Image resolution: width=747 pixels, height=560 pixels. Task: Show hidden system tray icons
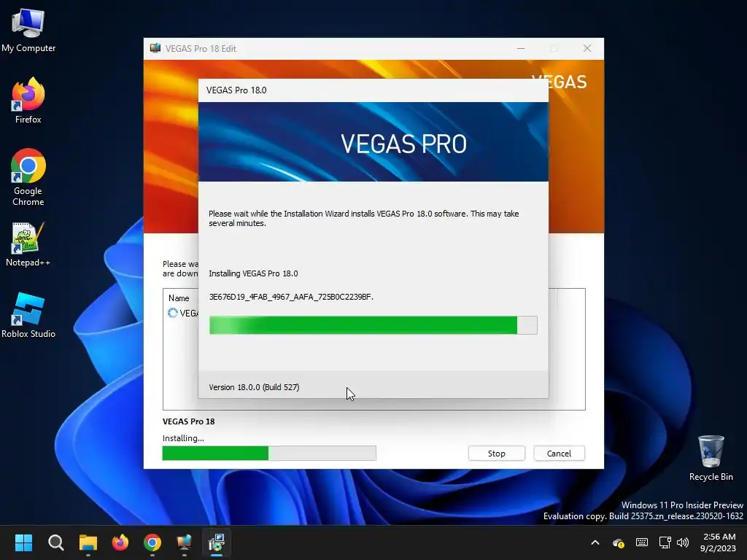pyautogui.click(x=595, y=542)
